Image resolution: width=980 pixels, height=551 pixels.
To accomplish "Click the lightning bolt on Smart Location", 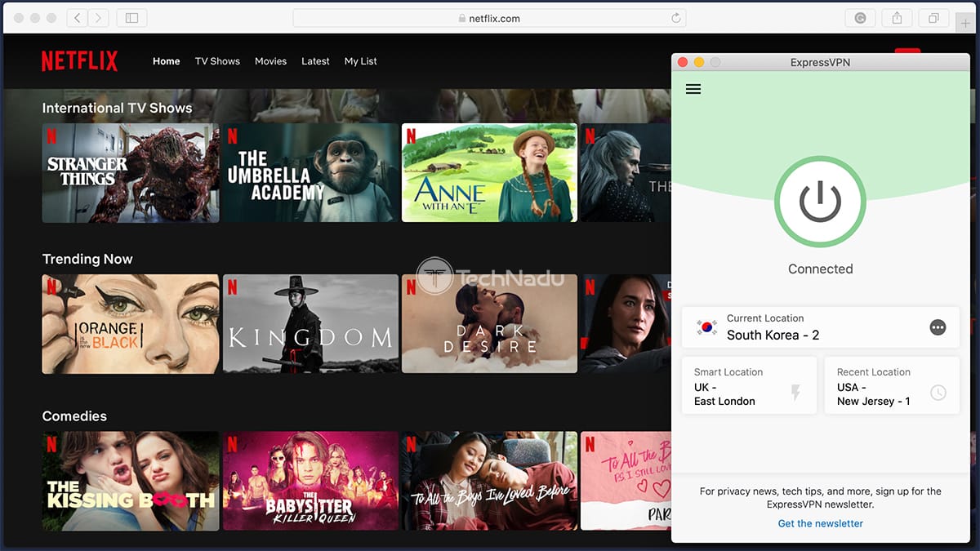I will click(x=795, y=393).
